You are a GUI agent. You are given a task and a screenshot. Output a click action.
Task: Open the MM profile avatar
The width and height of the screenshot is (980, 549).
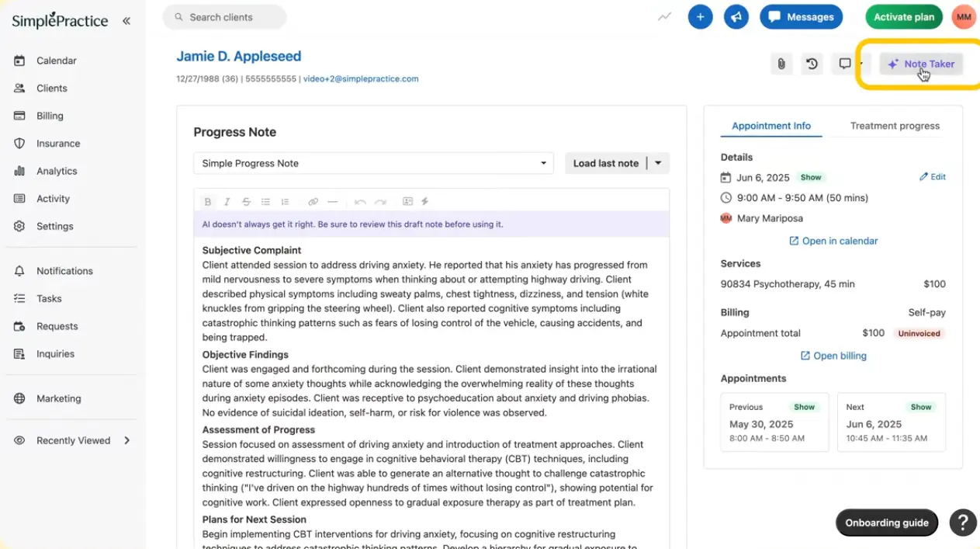point(964,17)
